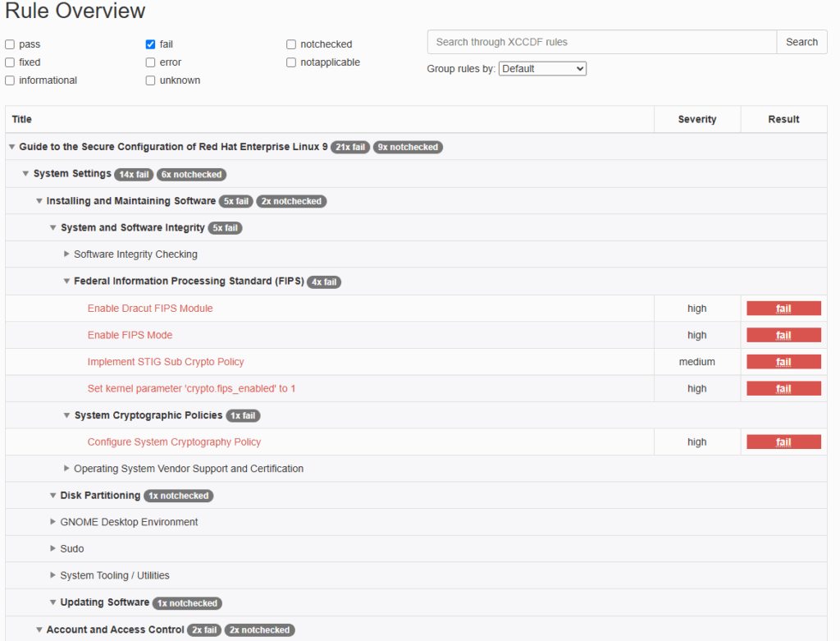
Task: Uncheck the fail result filter checkbox
Action: pyautogui.click(x=151, y=44)
